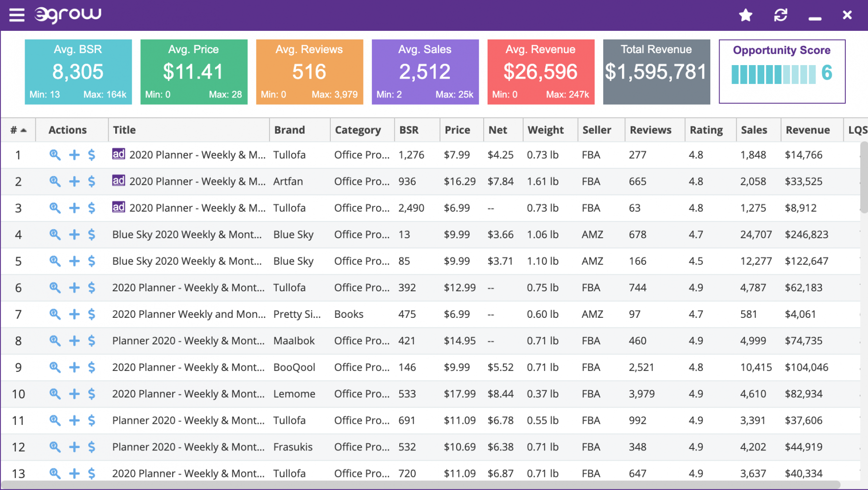
Task: Sort table by Net column
Action: (x=503, y=130)
